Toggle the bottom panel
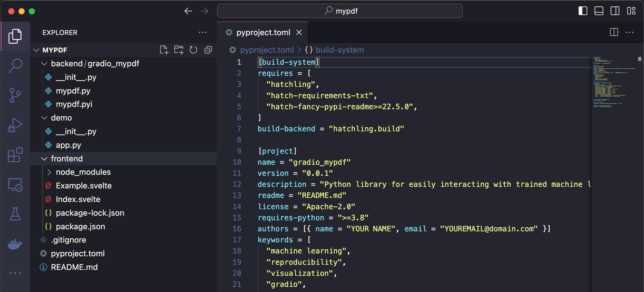The width and height of the screenshot is (644, 292). pyautogui.click(x=599, y=11)
